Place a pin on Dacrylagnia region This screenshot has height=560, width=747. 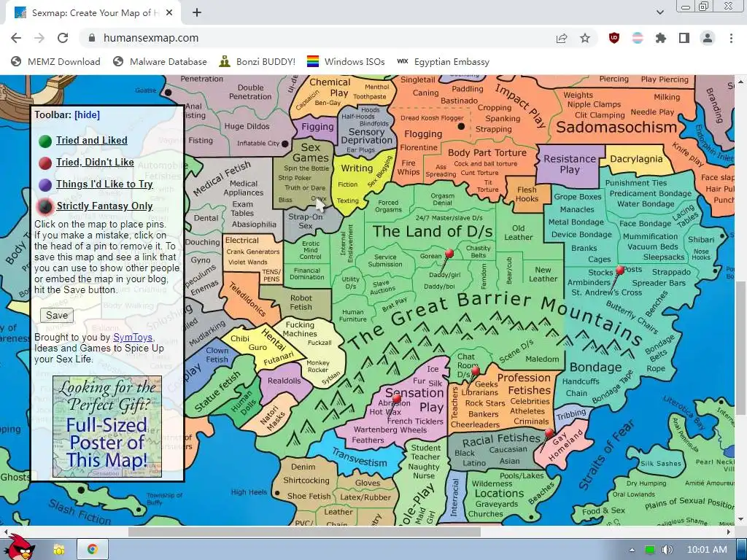[636, 159]
